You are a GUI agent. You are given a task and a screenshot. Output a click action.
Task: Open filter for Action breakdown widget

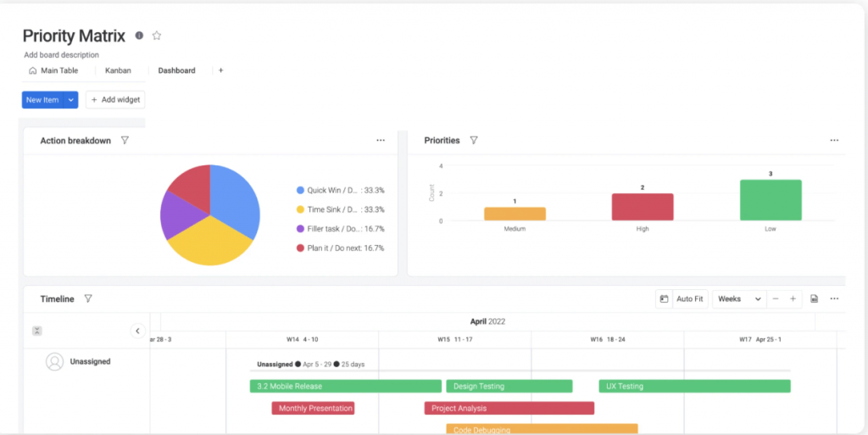(x=125, y=141)
